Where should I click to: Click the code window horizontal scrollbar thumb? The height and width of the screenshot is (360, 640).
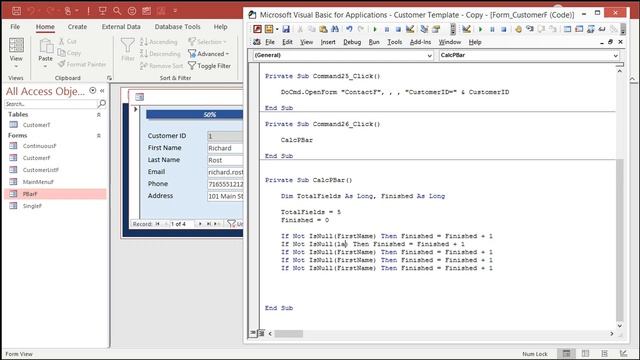tap(289, 333)
